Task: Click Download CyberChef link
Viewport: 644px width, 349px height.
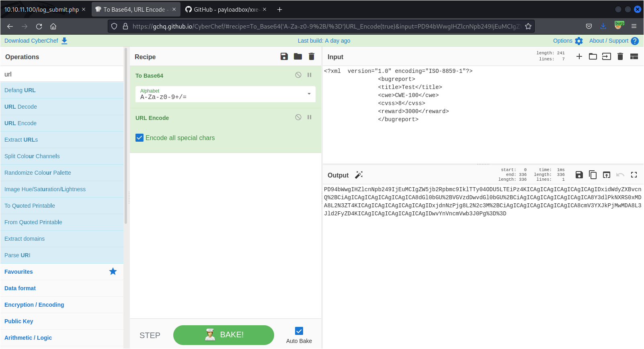Action: pos(36,41)
